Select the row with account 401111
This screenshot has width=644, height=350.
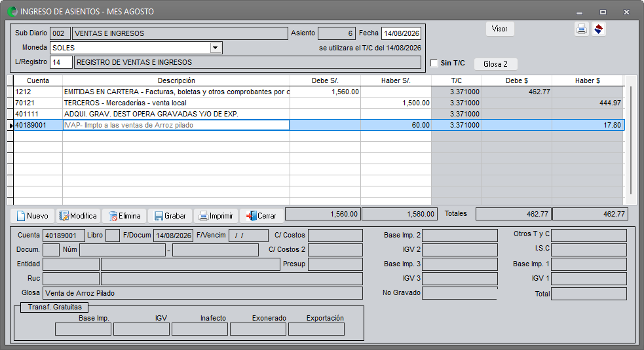pos(318,114)
